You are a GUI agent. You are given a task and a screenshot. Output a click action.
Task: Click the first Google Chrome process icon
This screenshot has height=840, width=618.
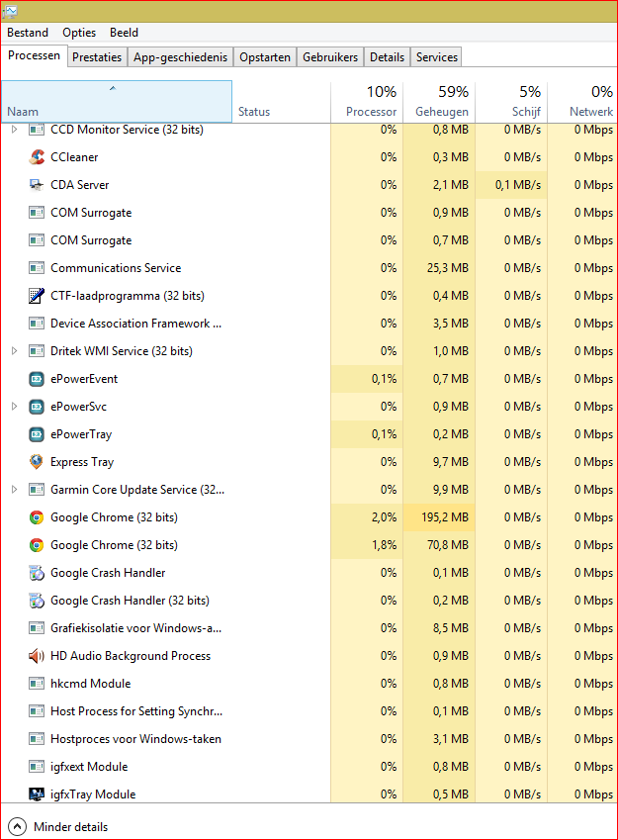pyautogui.click(x=37, y=517)
